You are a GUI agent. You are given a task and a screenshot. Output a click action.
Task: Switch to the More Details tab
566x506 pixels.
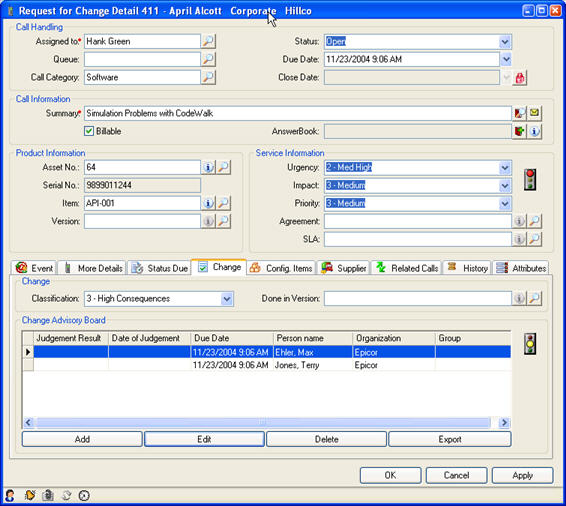click(x=92, y=268)
